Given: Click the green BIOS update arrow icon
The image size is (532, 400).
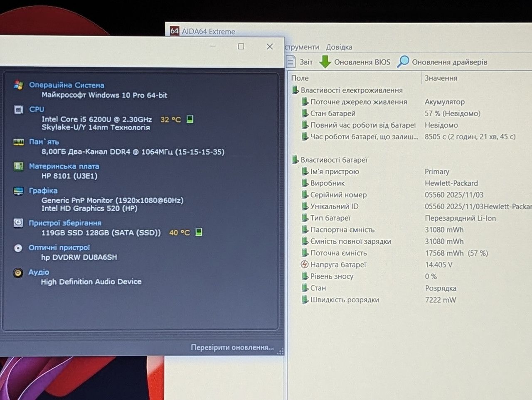Looking at the screenshot, I should 325,62.
